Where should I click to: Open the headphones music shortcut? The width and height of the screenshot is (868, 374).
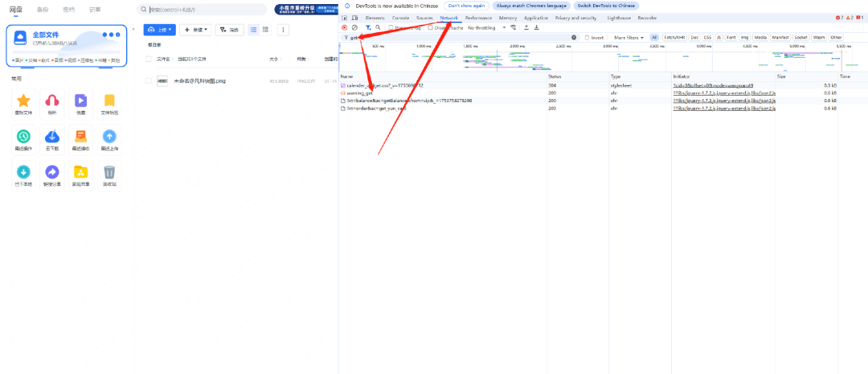tap(52, 105)
